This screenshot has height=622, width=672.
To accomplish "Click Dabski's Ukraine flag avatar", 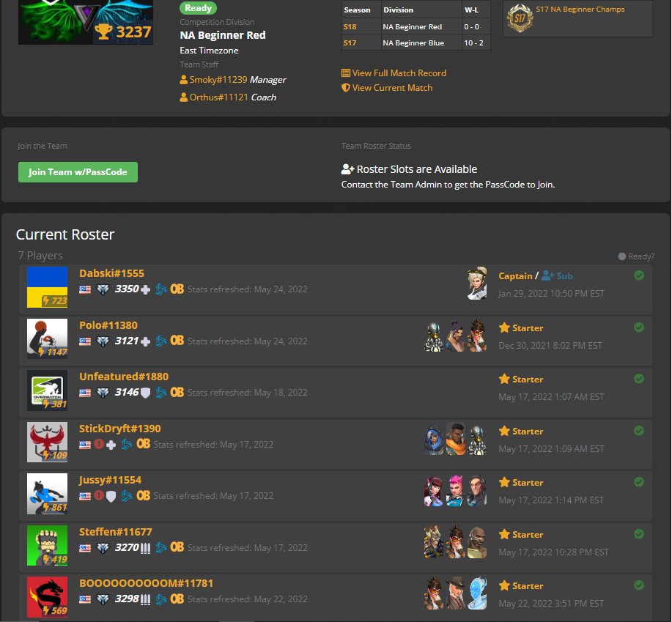I will click(47, 287).
